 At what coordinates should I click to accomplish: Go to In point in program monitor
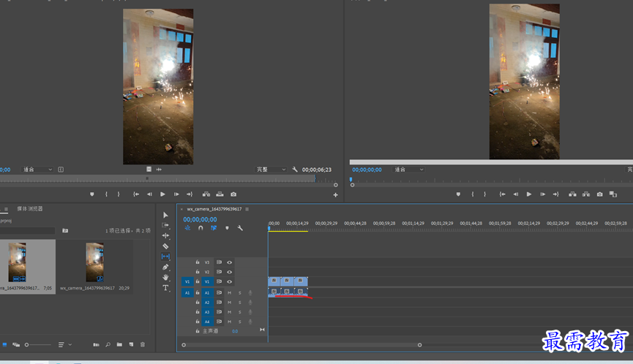point(502,194)
